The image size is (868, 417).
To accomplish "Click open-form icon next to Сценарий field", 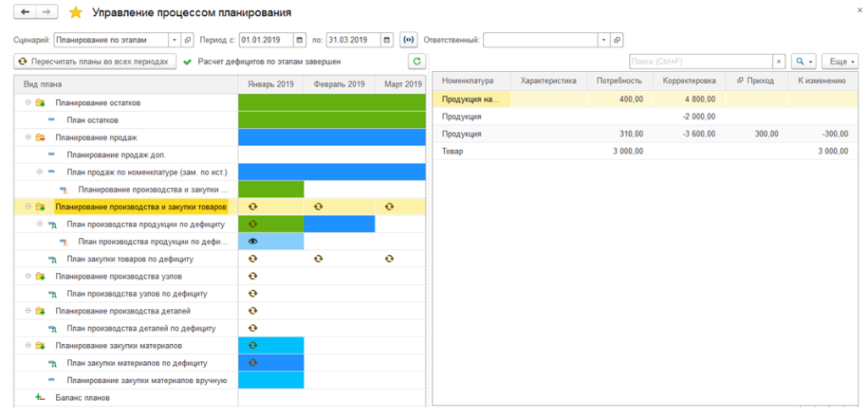I will pos(187,40).
